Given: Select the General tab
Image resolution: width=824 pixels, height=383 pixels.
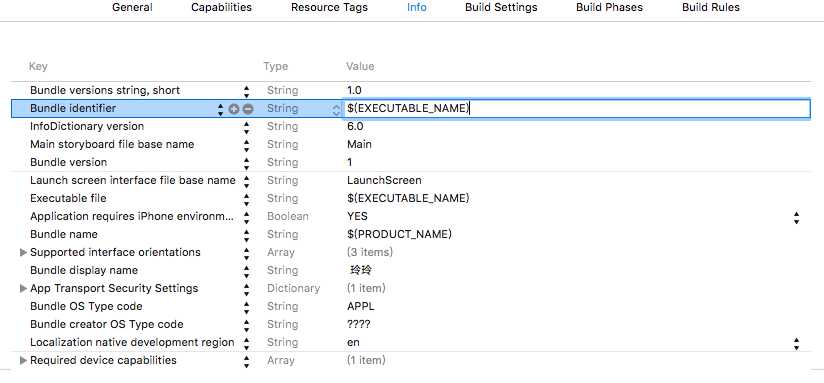Looking at the screenshot, I should coord(132,7).
